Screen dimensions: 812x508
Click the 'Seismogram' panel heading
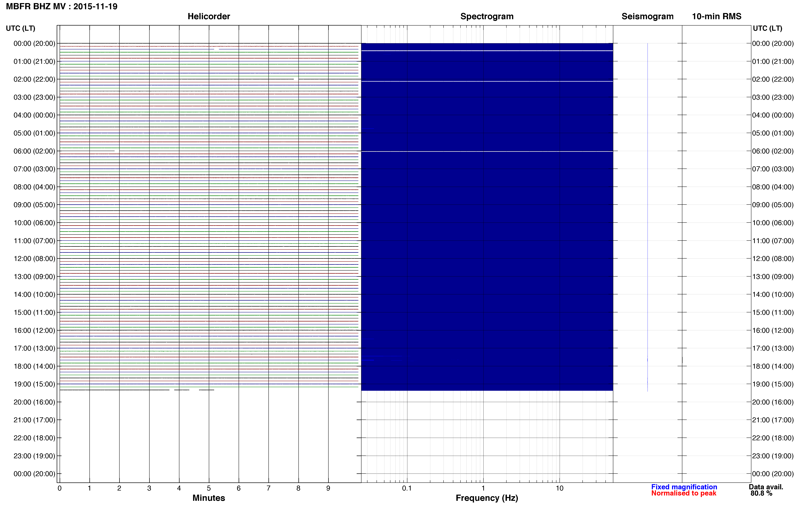click(648, 16)
